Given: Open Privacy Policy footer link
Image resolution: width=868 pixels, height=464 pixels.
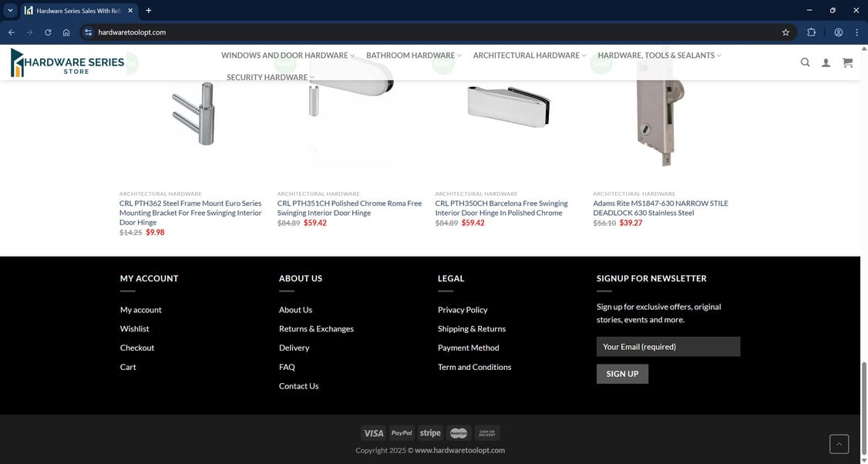Looking at the screenshot, I should [x=463, y=310].
